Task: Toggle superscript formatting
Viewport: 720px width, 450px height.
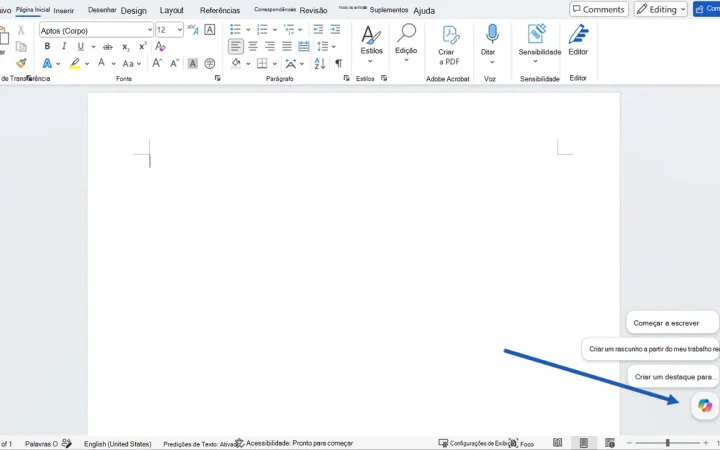Action: click(143, 46)
